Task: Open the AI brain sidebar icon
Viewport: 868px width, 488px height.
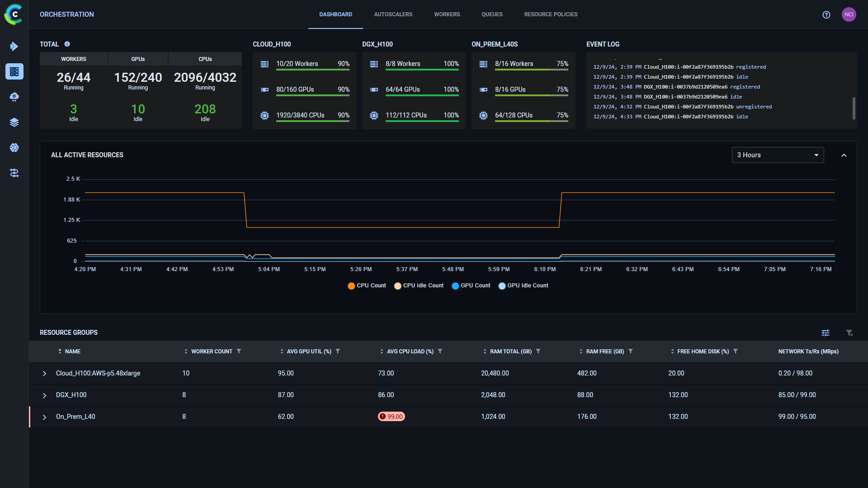Action: pos(14,147)
